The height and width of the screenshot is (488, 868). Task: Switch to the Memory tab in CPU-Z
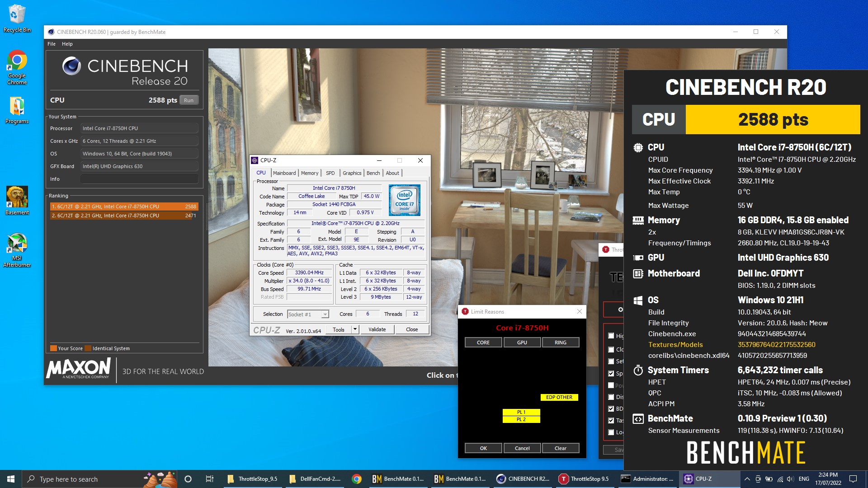(310, 173)
